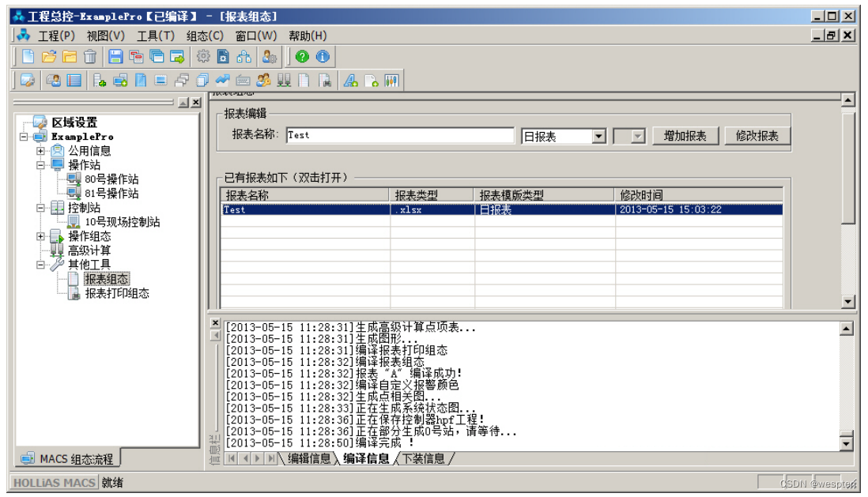Click the pin button on the left panel
The image size is (868, 497).
(x=183, y=103)
